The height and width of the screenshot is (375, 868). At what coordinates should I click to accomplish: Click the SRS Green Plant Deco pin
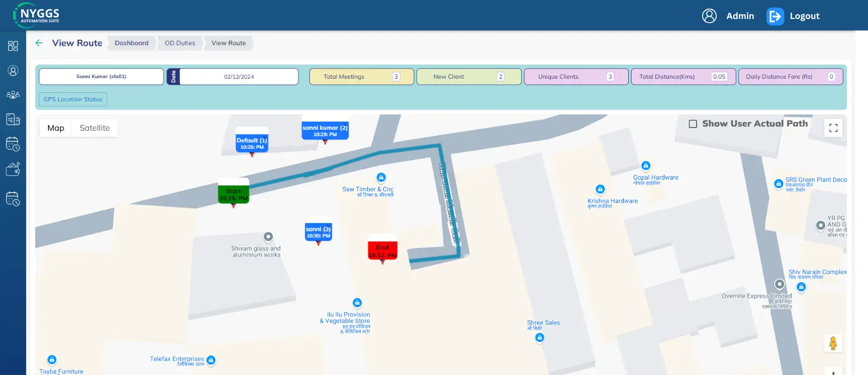[778, 184]
